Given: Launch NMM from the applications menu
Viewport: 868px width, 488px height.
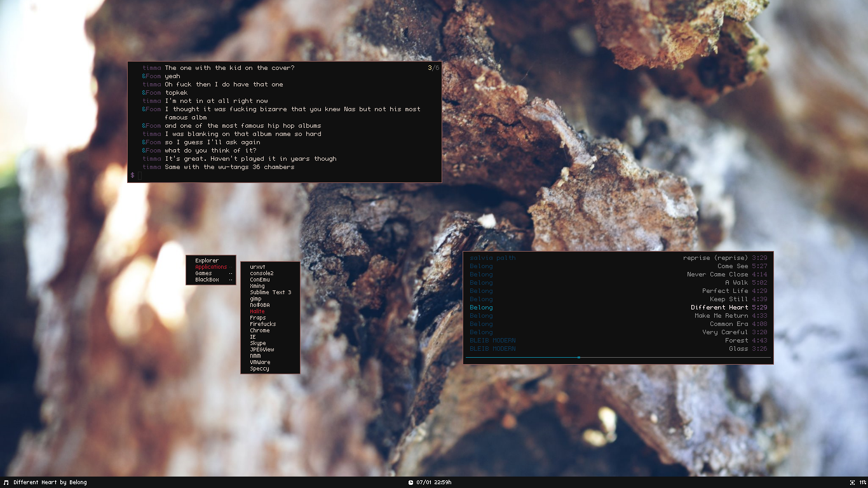Looking at the screenshot, I should pyautogui.click(x=255, y=356).
